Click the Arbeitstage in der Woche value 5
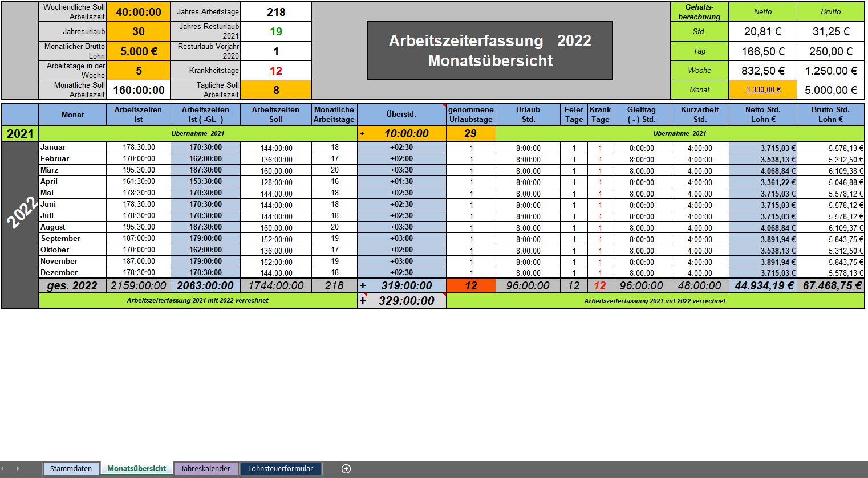Screen dimensions: 868x478 (x=139, y=71)
